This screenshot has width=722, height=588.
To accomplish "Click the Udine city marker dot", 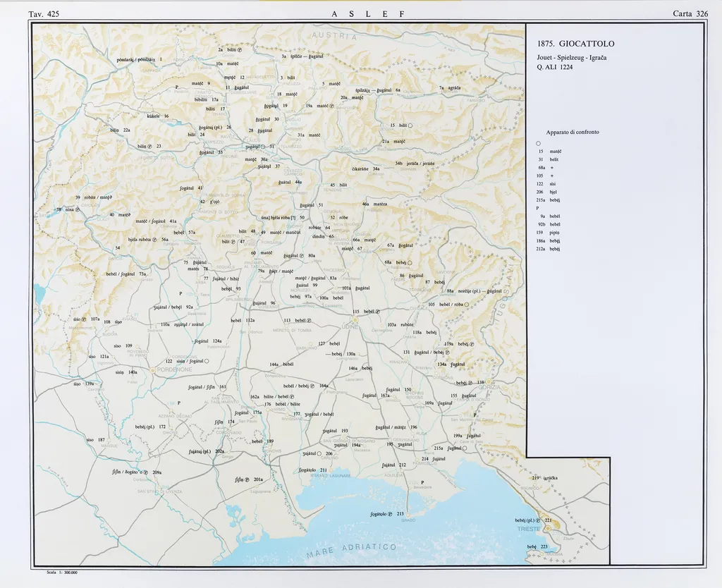I will click(355, 319).
